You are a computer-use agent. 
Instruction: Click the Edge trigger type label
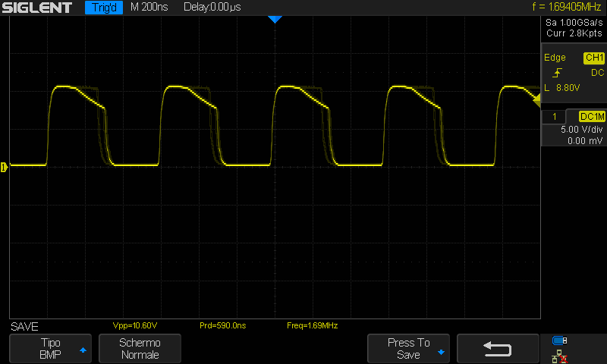[555, 58]
